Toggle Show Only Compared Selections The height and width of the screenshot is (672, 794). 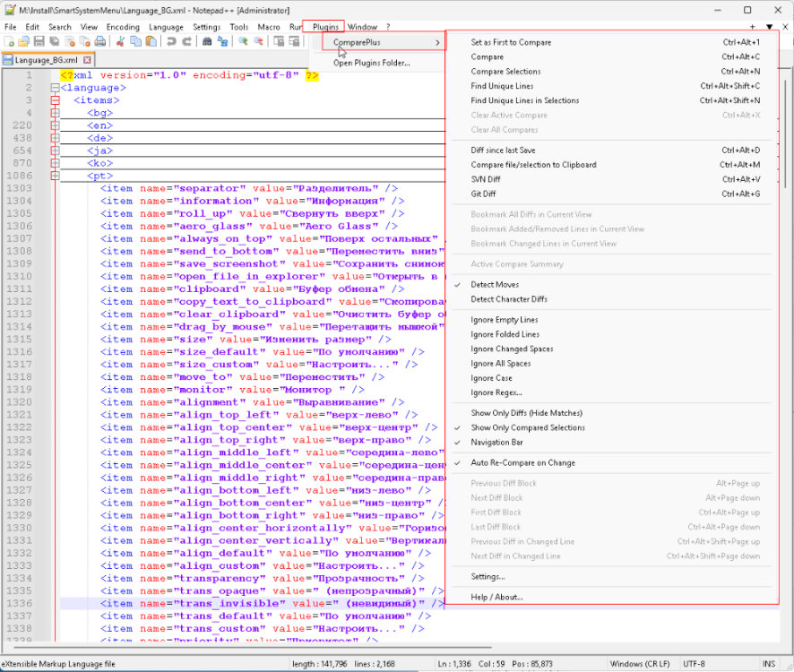click(x=611, y=428)
